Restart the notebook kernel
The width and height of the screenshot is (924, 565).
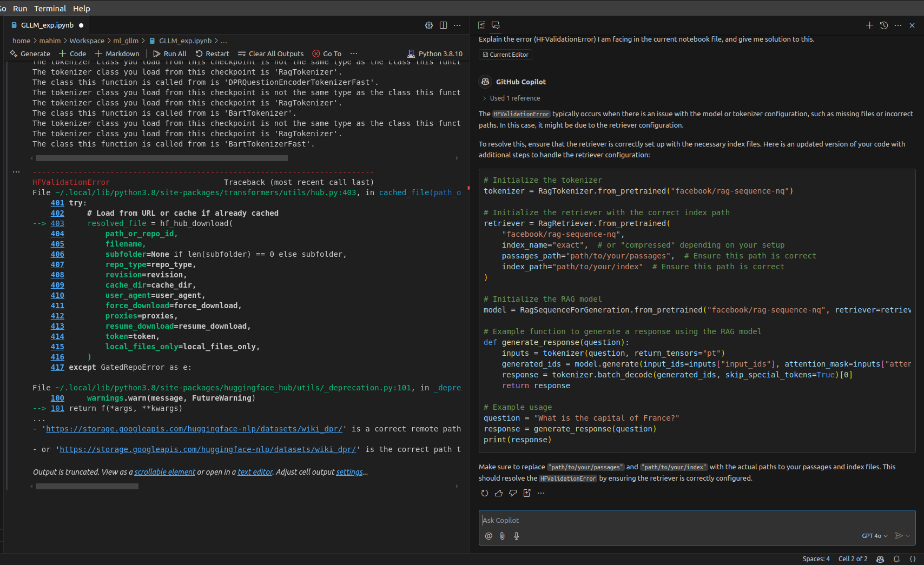212,54
